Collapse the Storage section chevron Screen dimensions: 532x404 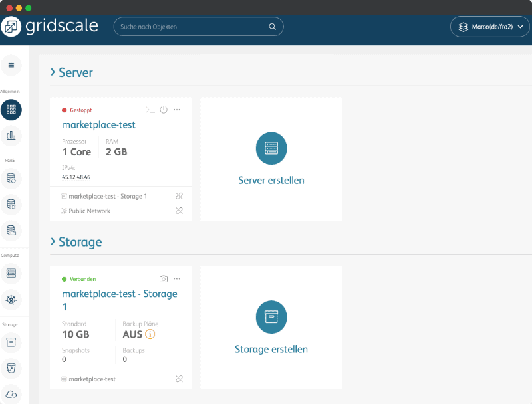(x=53, y=241)
